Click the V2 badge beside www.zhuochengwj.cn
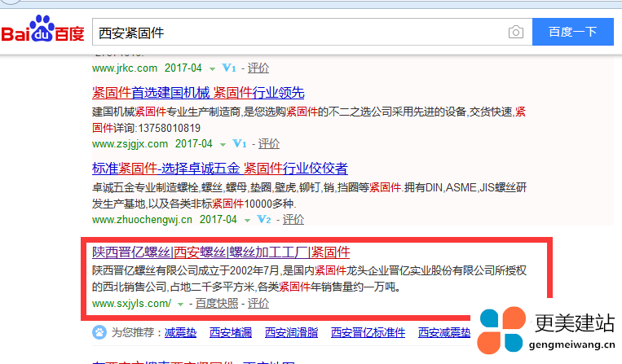The image size is (622, 364). (264, 219)
